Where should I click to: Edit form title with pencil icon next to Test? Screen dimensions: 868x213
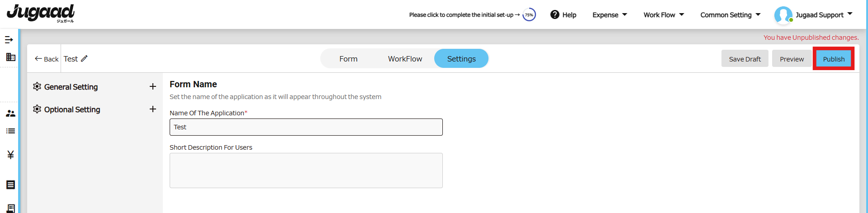click(84, 59)
